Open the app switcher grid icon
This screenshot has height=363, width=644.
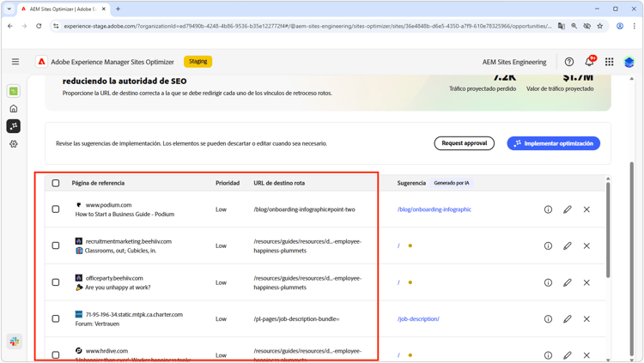(x=609, y=62)
